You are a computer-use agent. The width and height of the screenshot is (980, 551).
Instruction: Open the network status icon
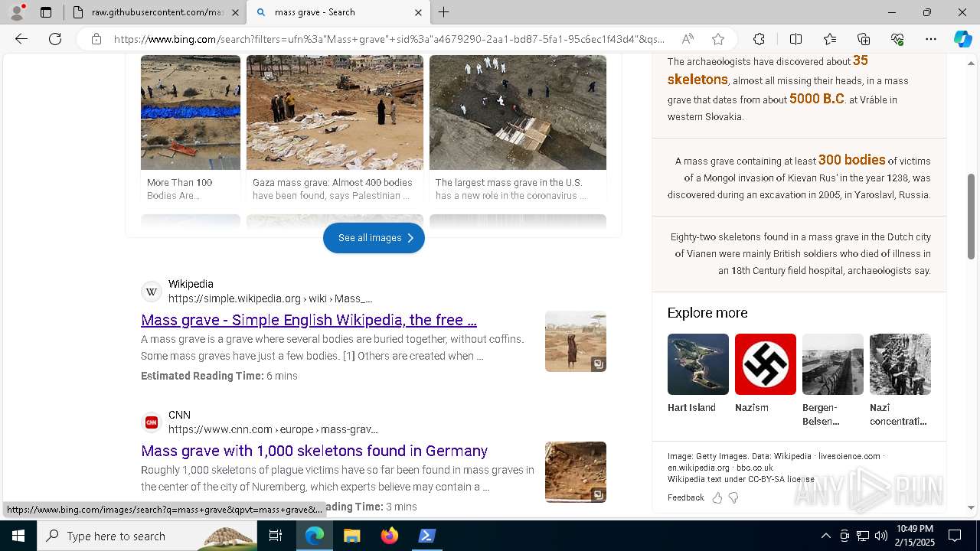pyautogui.click(x=862, y=536)
